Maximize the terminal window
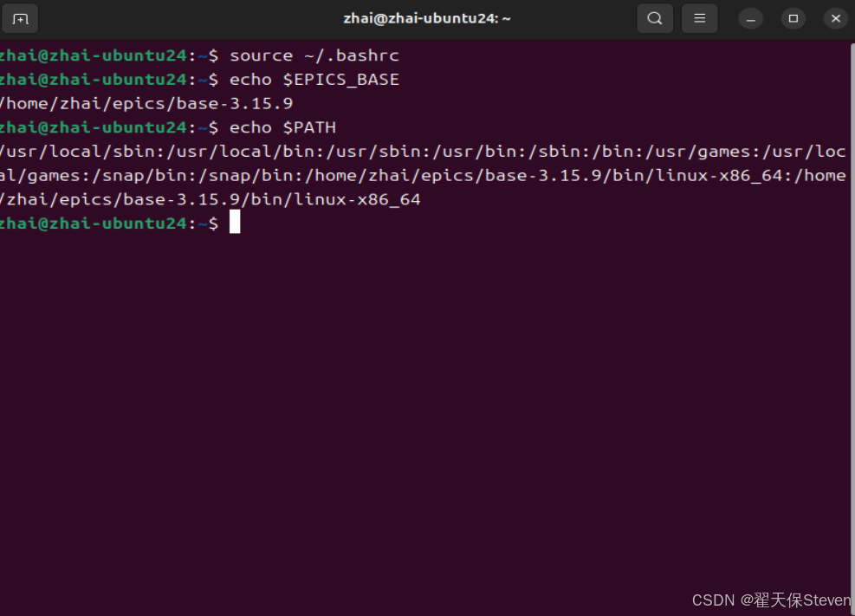Screen dimensions: 855x616 point(793,19)
